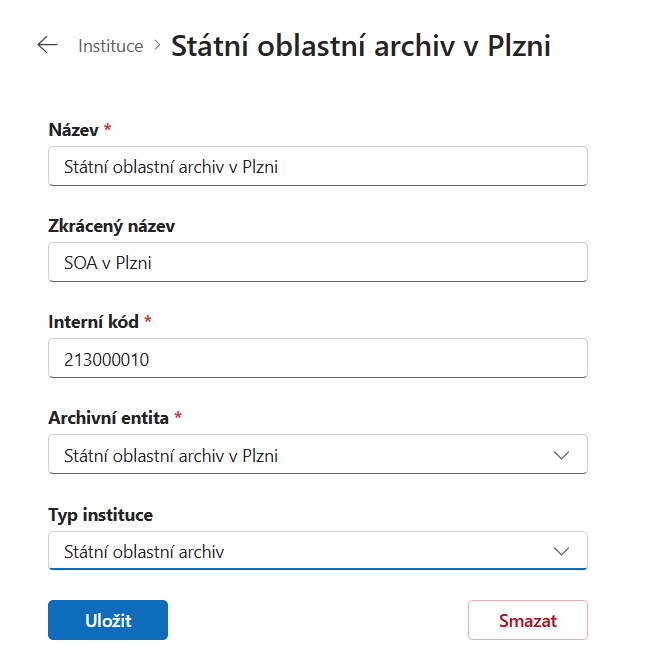The height and width of the screenshot is (672, 666).
Task: Click the red required asterisk beside Interní kód
Action: pyautogui.click(x=148, y=319)
